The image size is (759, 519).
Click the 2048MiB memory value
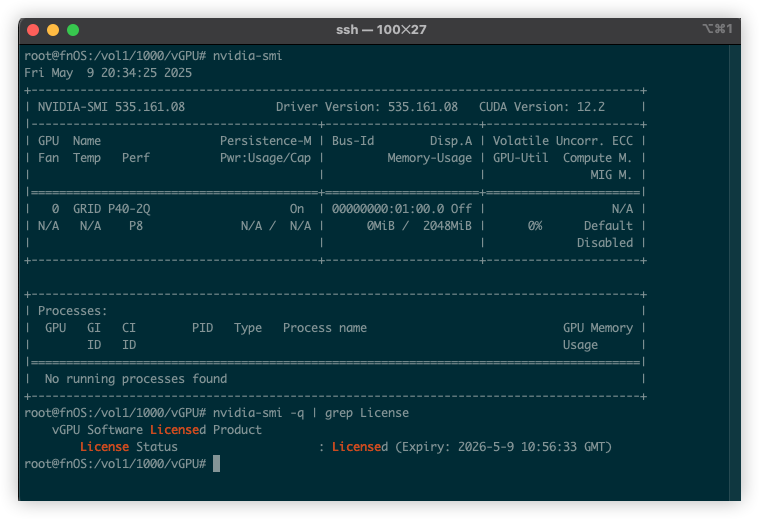447,226
